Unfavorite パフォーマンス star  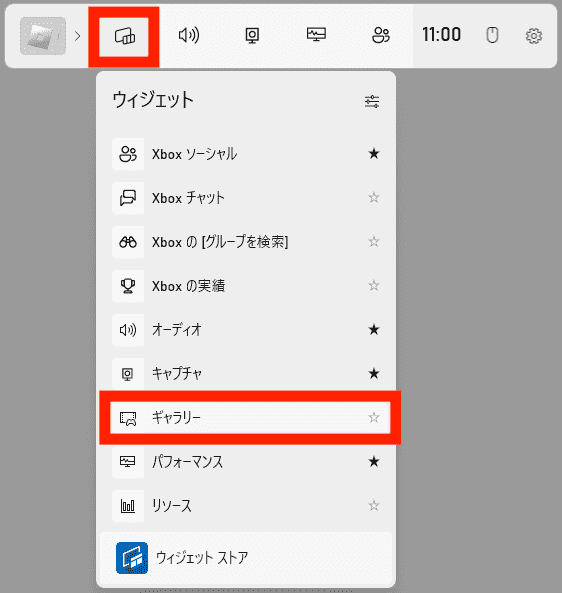click(374, 461)
